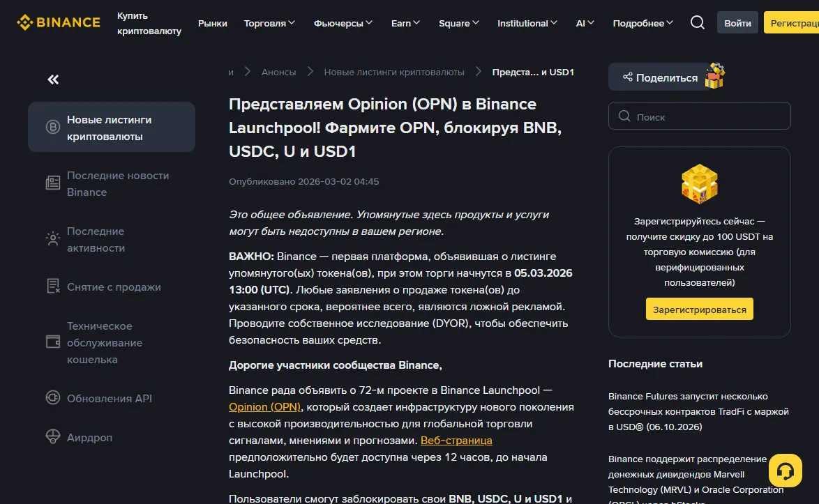This screenshot has height=504, width=819.
Task: Select Обновления API in the sidebar
Action: [111, 398]
